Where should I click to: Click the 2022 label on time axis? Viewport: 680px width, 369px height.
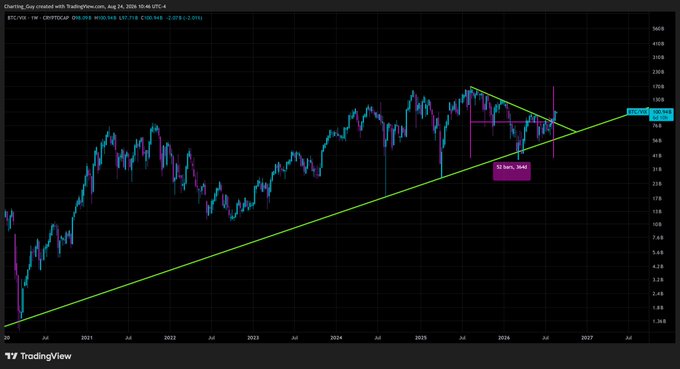170,337
